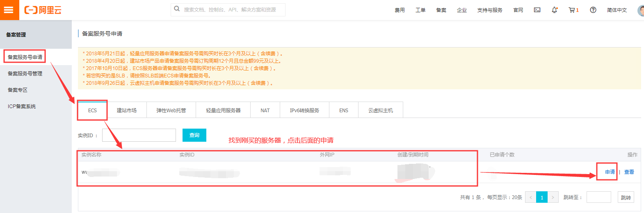
Task: Expand the 费用 top menu
Action: (400, 10)
